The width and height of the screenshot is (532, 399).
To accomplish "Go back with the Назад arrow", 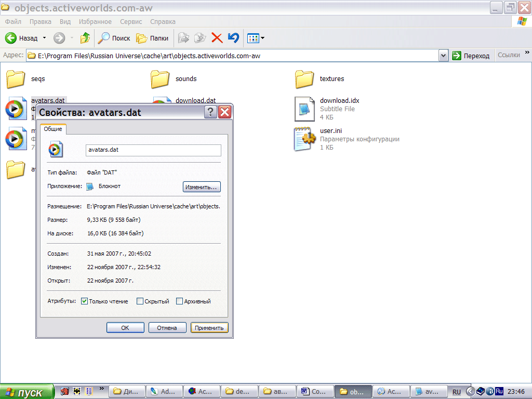I will tap(21, 38).
